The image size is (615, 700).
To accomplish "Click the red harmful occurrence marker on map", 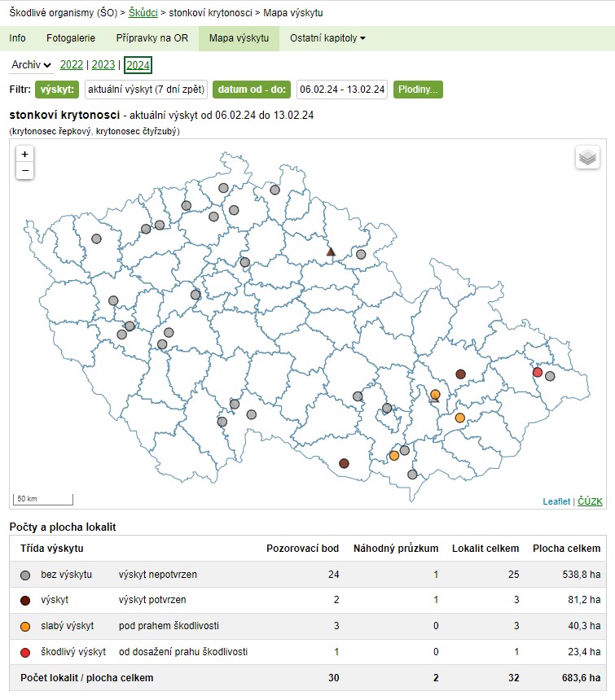I will (538, 372).
